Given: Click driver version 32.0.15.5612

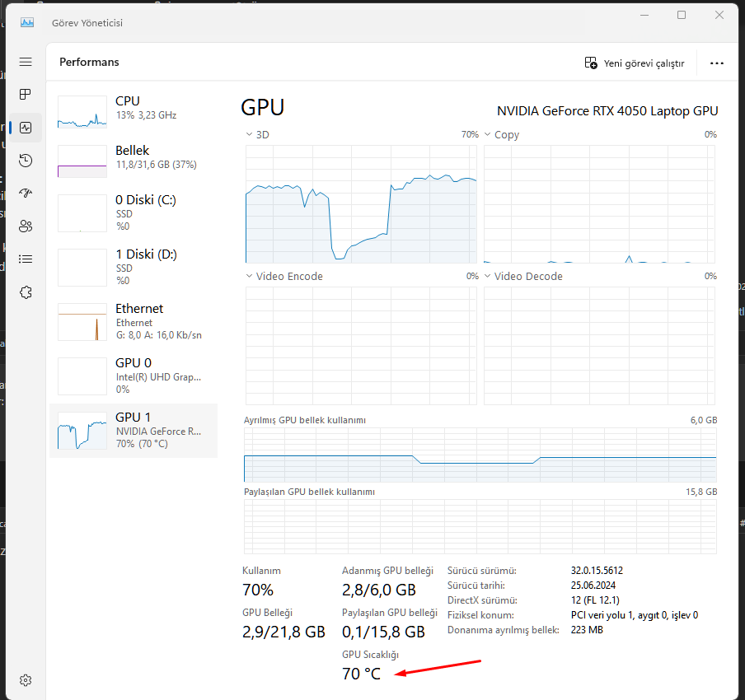Looking at the screenshot, I should [x=597, y=571].
